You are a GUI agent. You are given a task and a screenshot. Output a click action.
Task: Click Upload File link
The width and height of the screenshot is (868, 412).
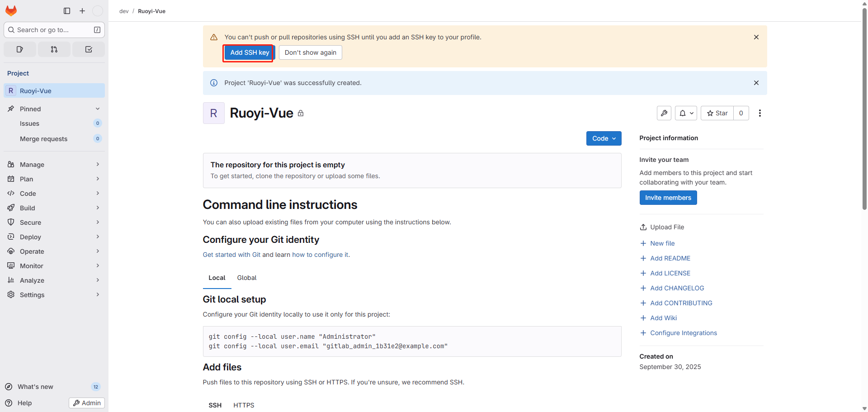[662, 227]
